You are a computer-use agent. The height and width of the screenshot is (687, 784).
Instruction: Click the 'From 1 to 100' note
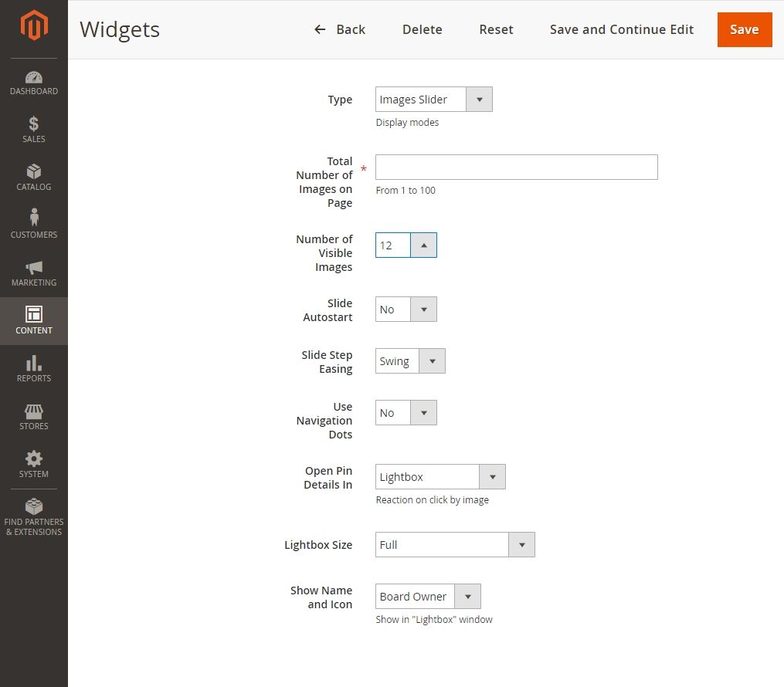click(406, 191)
